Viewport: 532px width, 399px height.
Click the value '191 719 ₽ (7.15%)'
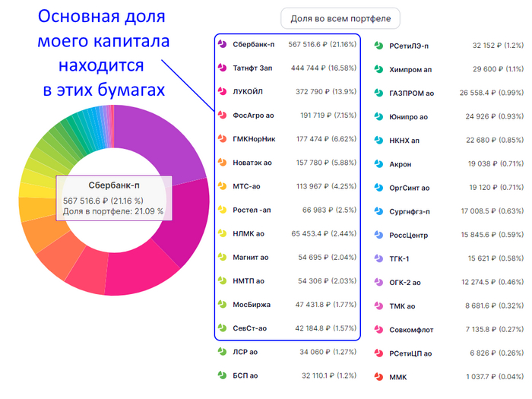tap(328, 116)
